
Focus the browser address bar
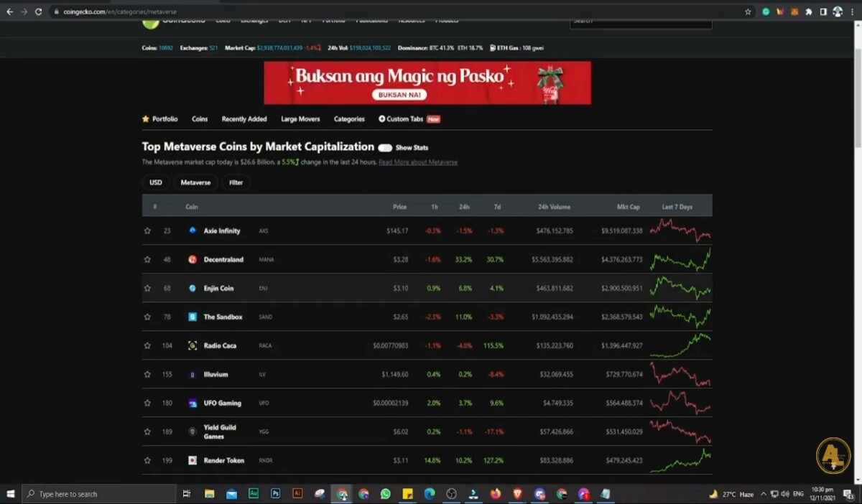[x=395, y=11]
